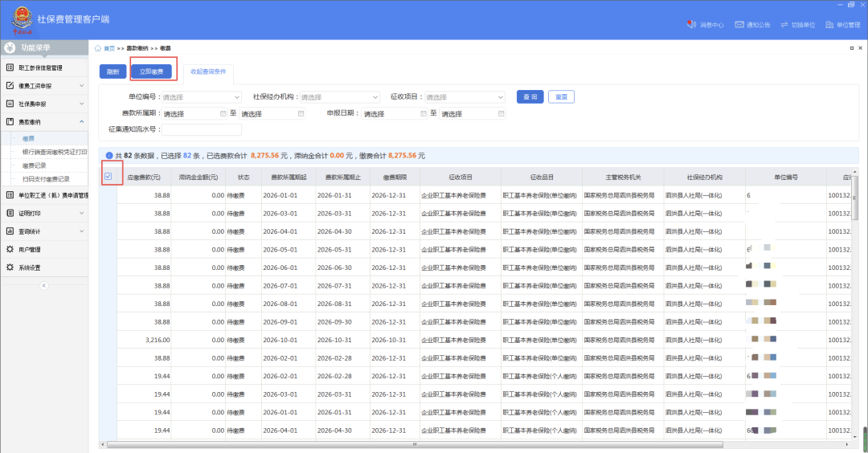Click the 用户管理 gear icon
This screenshot has width=868, height=453.
tap(10, 249)
